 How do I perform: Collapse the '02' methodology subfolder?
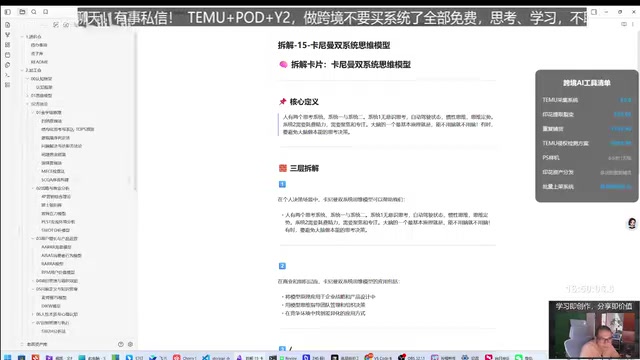(27, 104)
